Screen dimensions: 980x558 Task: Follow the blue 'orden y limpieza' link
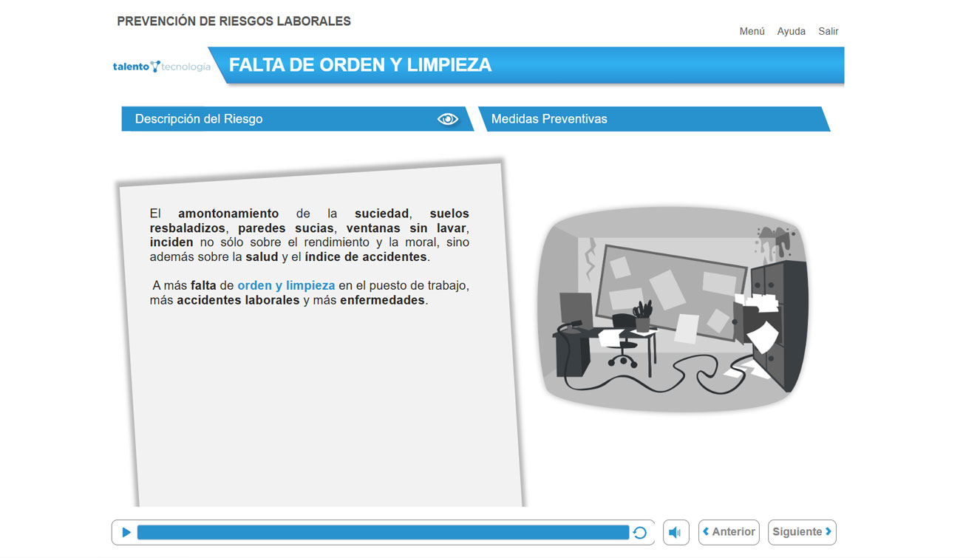[x=286, y=285]
